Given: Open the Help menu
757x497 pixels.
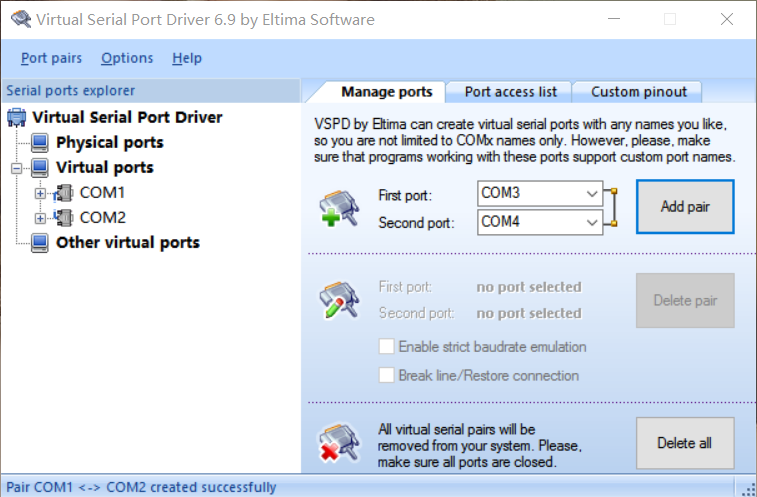Looking at the screenshot, I should 187,58.
